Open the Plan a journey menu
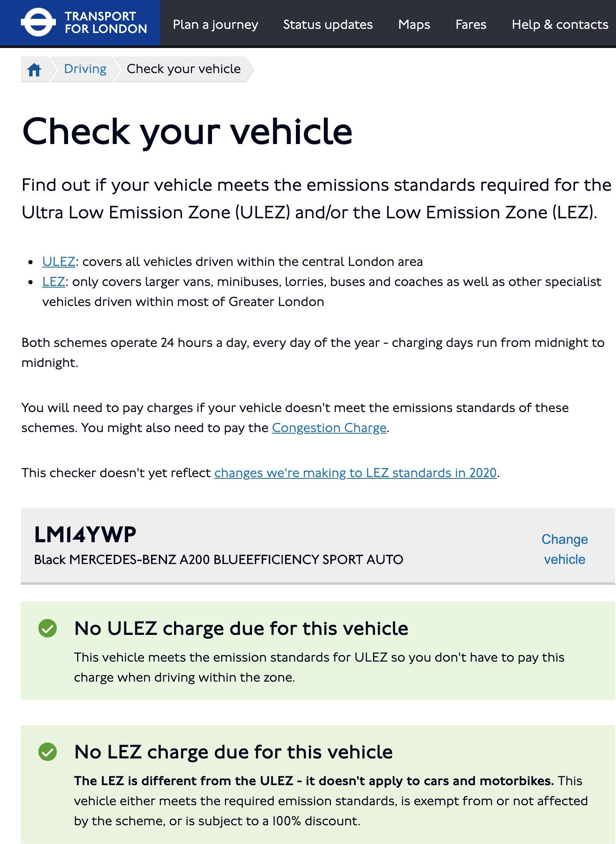This screenshot has height=844, width=616. pyautogui.click(x=215, y=25)
